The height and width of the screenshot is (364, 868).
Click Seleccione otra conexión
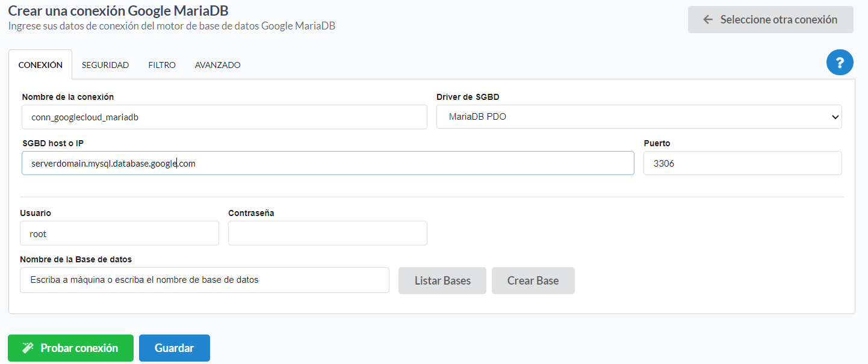770,19
